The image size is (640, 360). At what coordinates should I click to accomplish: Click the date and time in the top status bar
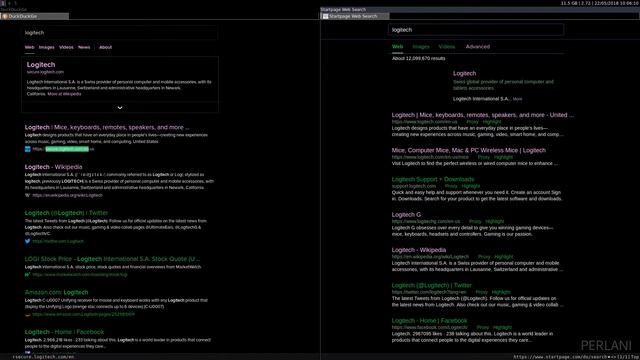click(x=616, y=3)
